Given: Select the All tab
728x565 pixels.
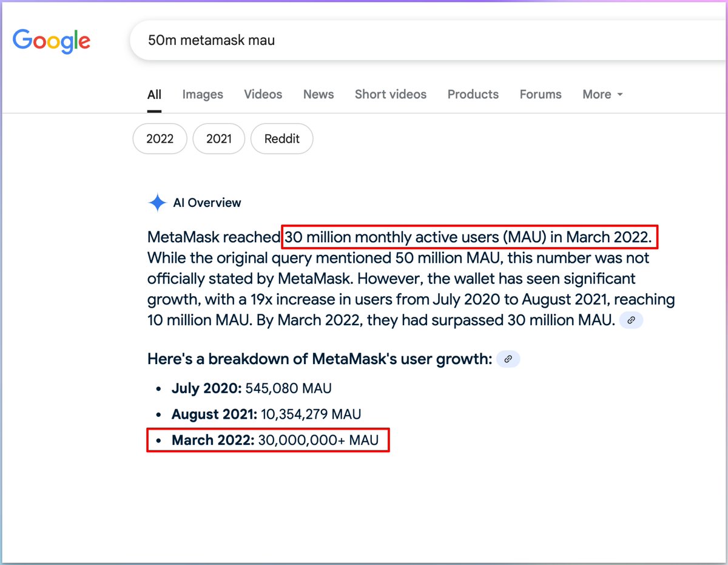Looking at the screenshot, I should coord(154,95).
